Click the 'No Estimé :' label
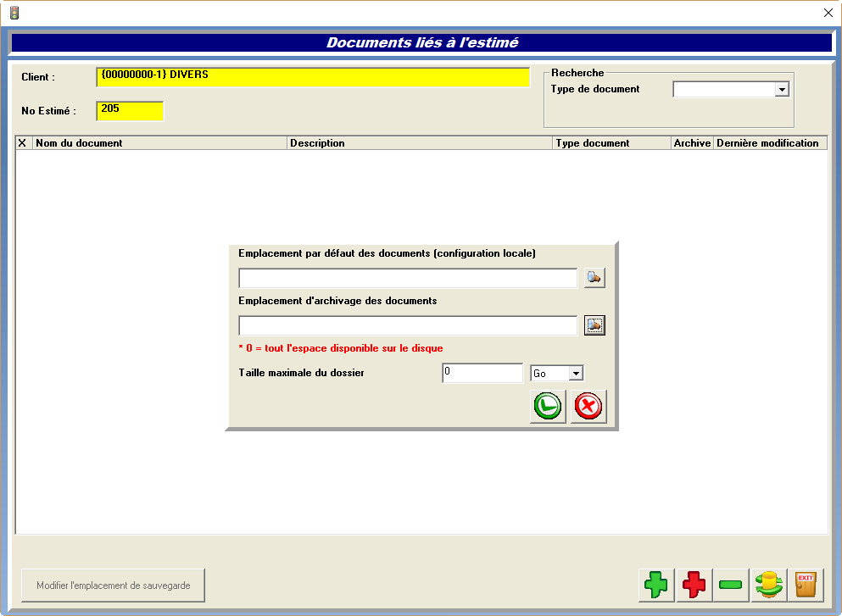842x616 pixels. (x=49, y=111)
